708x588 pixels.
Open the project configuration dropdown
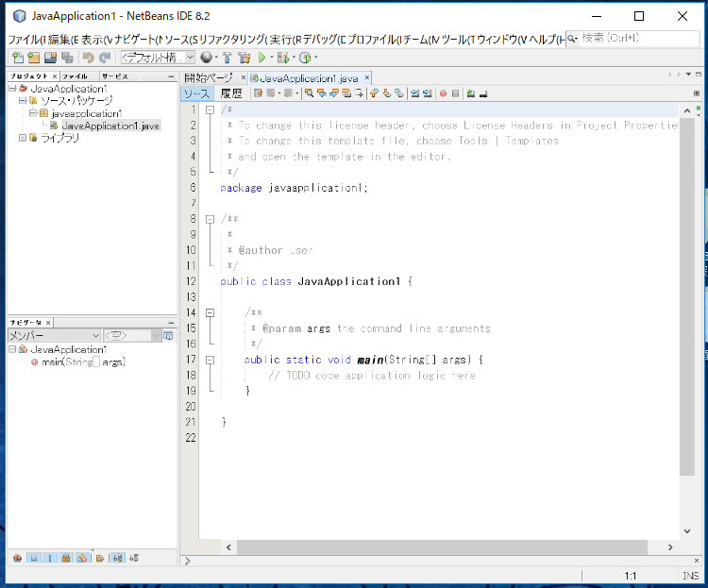click(x=158, y=58)
